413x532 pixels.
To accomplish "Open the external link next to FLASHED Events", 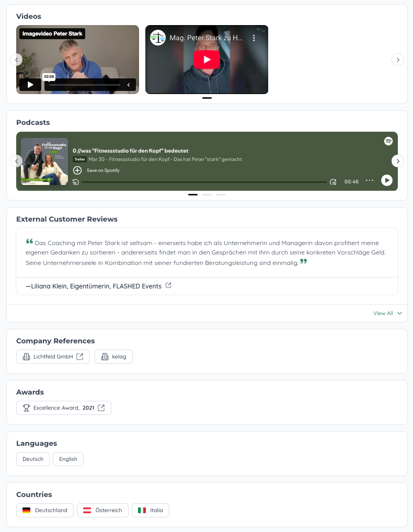I will [x=168, y=286].
